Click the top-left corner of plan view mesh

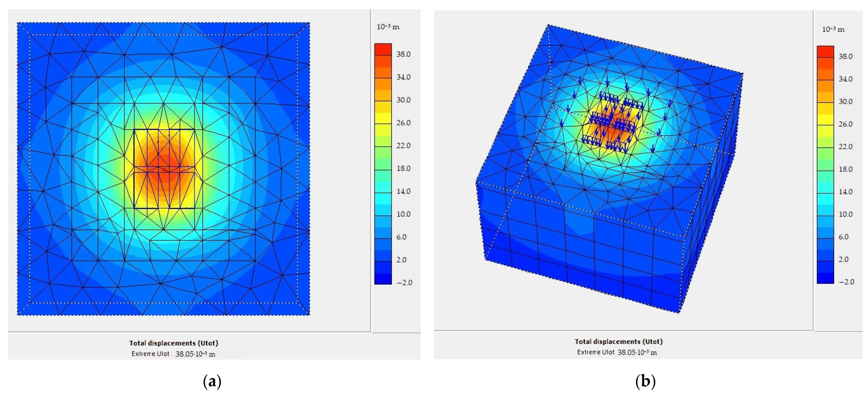point(18,23)
